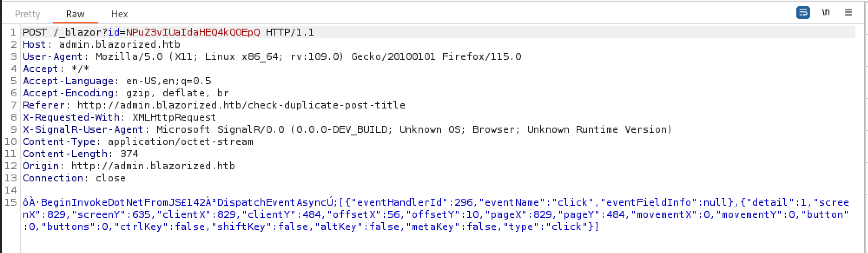Click X-Requested-With value XMLHttpRequest
Image resolution: width=868 pixels, height=253 pixels.
(x=174, y=118)
